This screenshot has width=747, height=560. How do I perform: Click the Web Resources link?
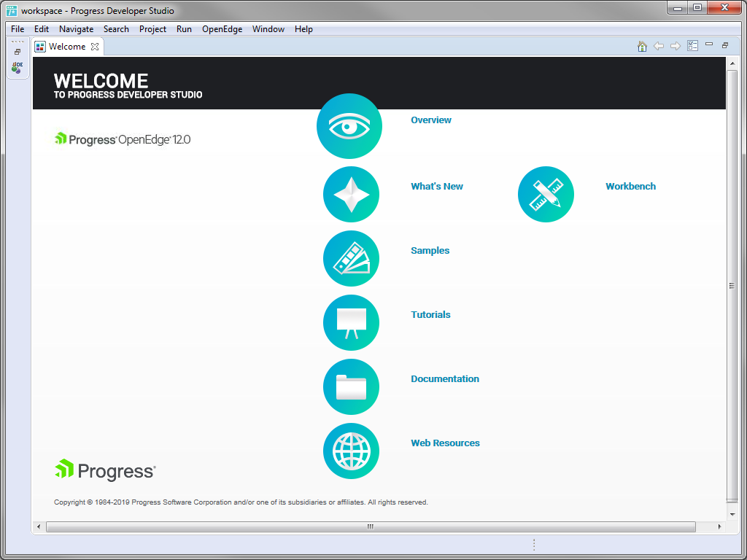click(446, 443)
